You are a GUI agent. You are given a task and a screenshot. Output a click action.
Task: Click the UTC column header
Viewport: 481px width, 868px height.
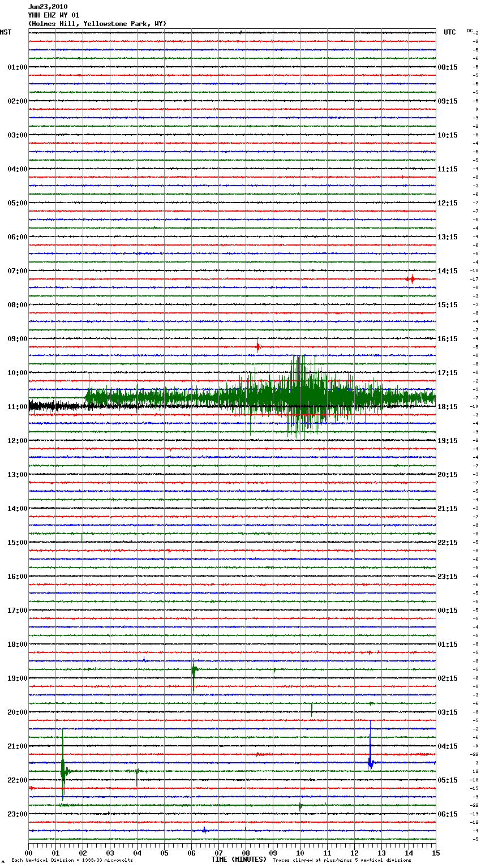coord(449,32)
